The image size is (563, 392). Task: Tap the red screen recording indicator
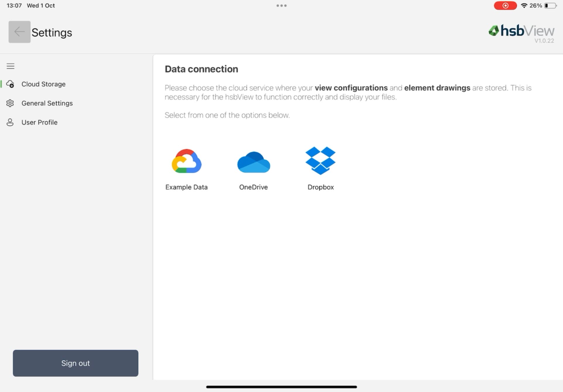505,6
